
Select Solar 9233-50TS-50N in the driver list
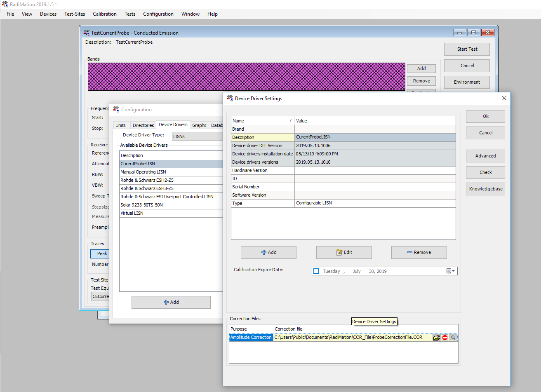pyautogui.click(x=141, y=205)
